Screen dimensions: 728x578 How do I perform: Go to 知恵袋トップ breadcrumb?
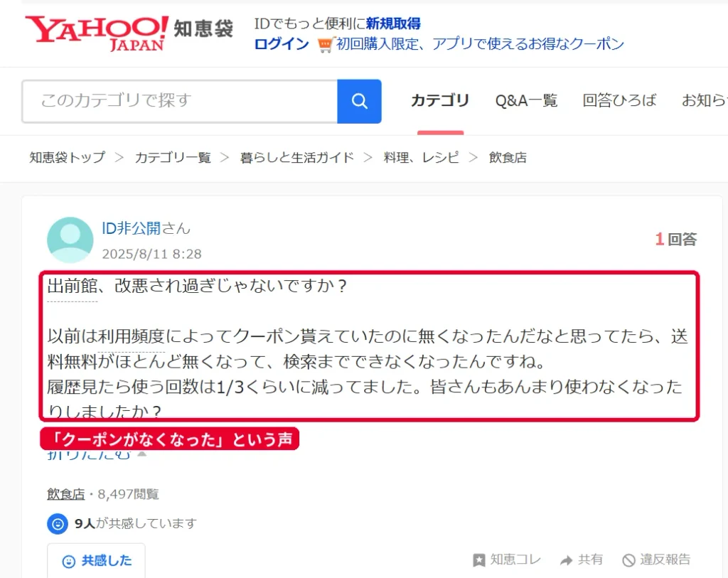click(68, 157)
